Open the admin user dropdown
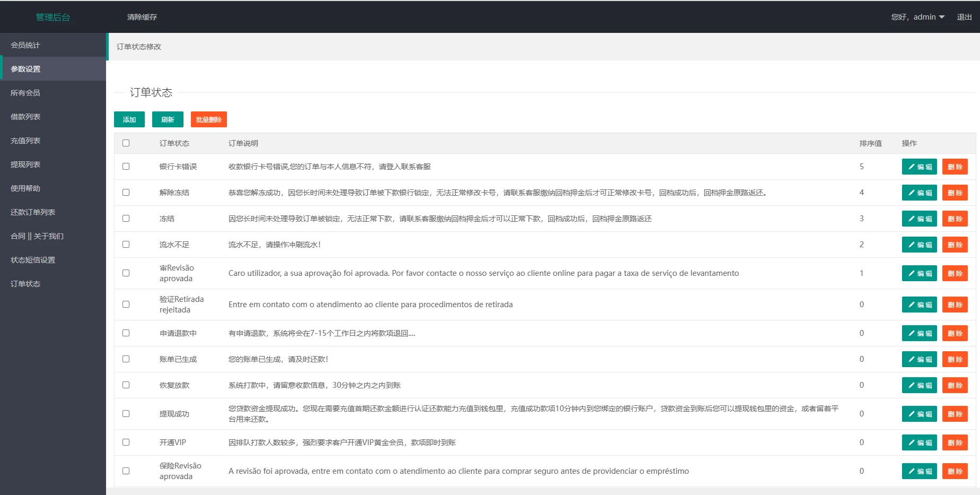The width and height of the screenshot is (980, 495). coord(918,17)
